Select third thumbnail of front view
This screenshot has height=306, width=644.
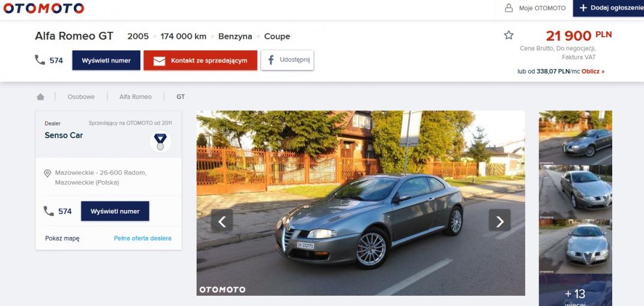click(576, 247)
